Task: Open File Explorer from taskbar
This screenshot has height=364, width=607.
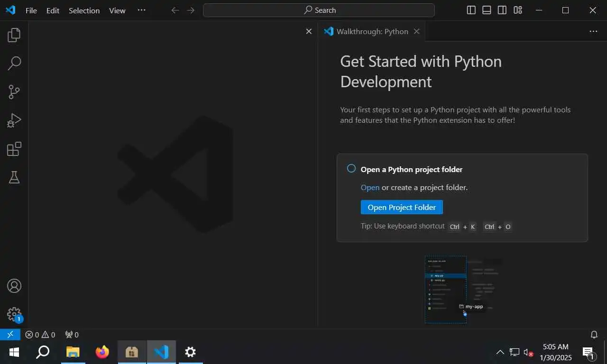Action: point(73,352)
